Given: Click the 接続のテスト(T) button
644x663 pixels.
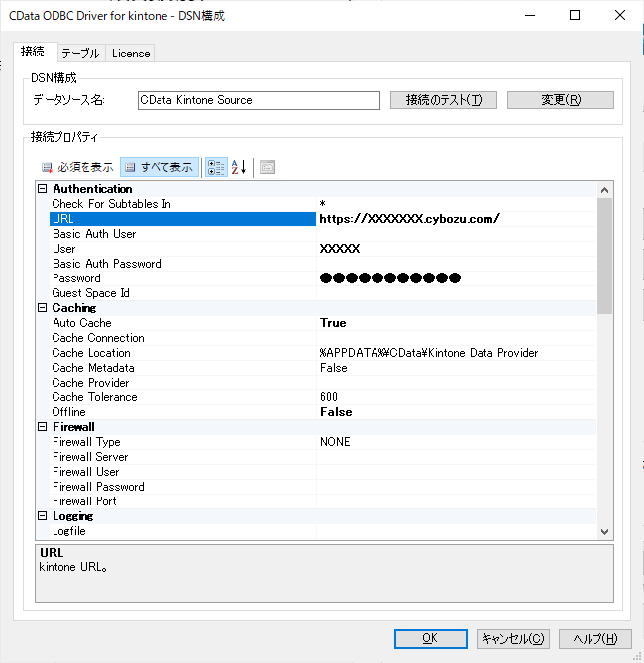Looking at the screenshot, I should [x=444, y=100].
